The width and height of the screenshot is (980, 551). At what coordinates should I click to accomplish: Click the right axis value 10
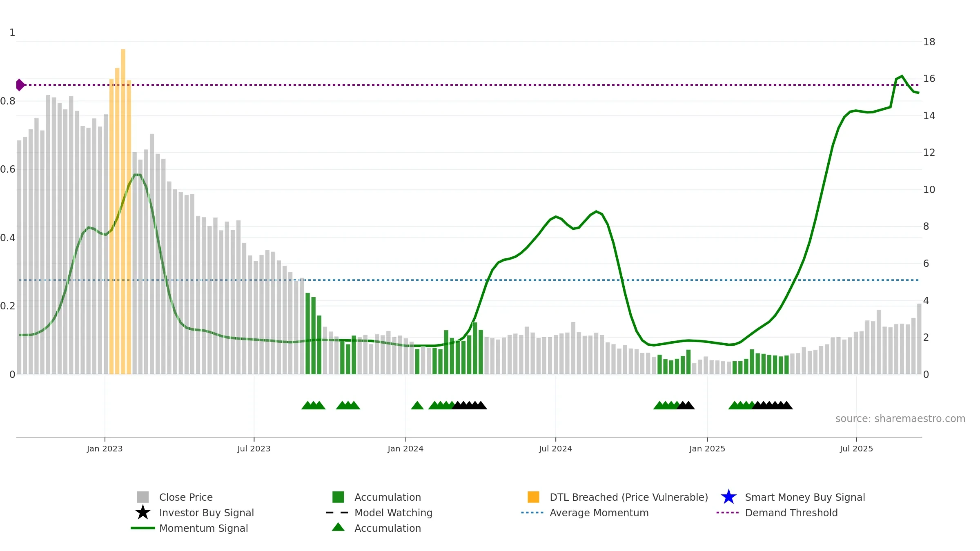pos(929,189)
